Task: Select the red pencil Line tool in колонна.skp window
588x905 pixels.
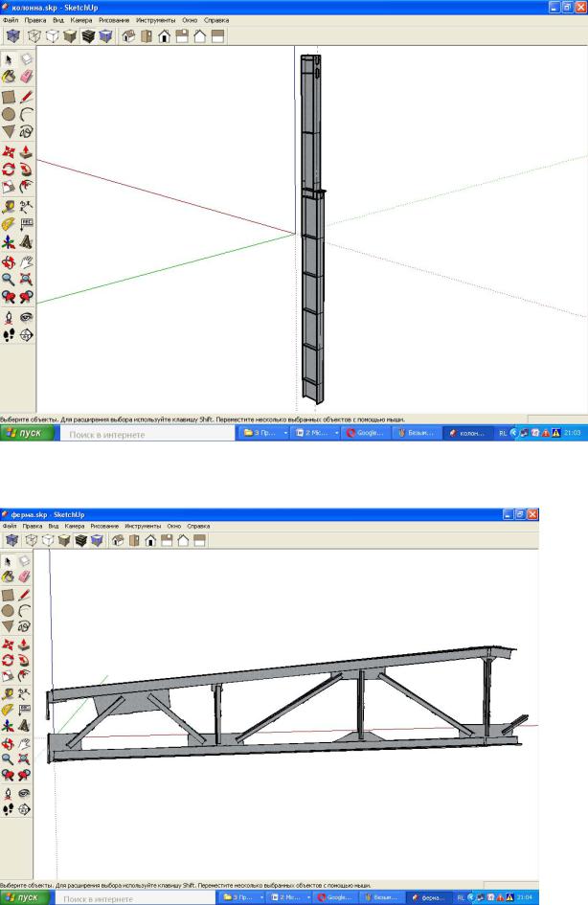Action: pyautogui.click(x=26, y=97)
